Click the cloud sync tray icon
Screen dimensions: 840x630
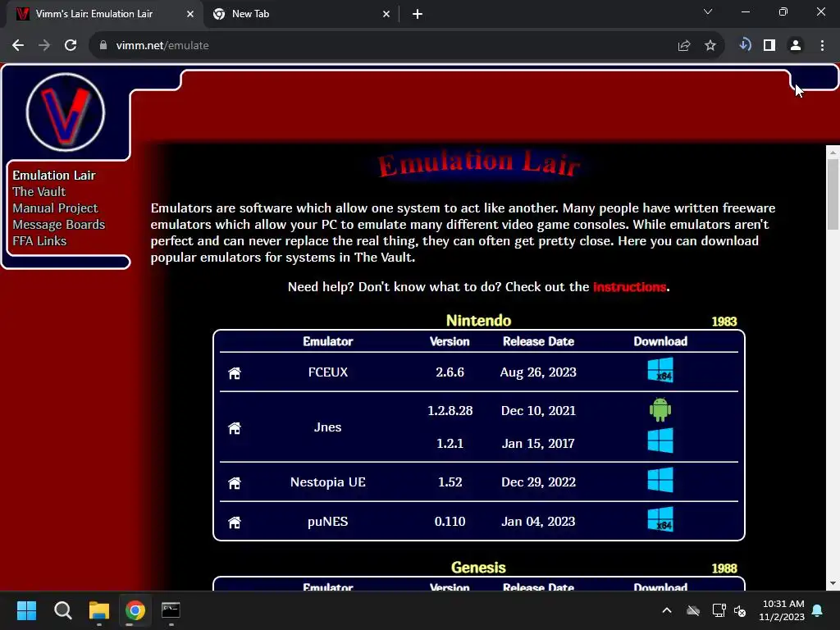click(x=693, y=610)
